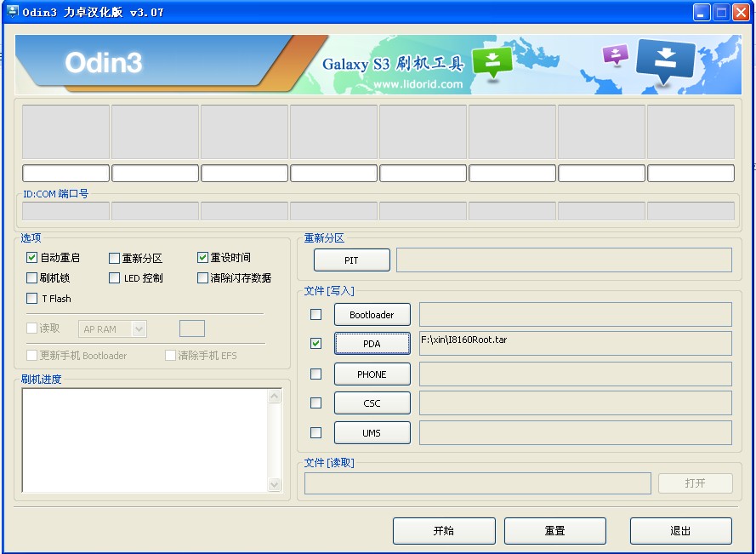The image size is (756, 554).
Task: Click the first device progress bar
Action: pos(65,174)
